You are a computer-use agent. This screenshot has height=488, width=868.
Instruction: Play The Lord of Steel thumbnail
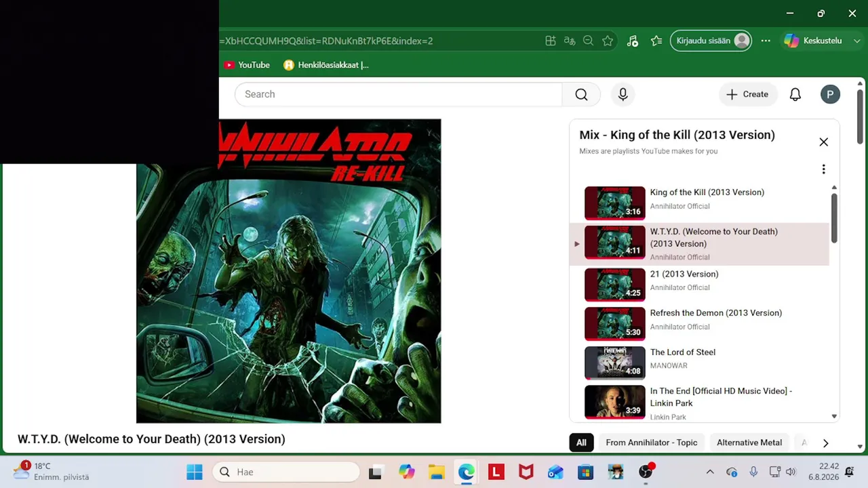pyautogui.click(x=615, y=363)
